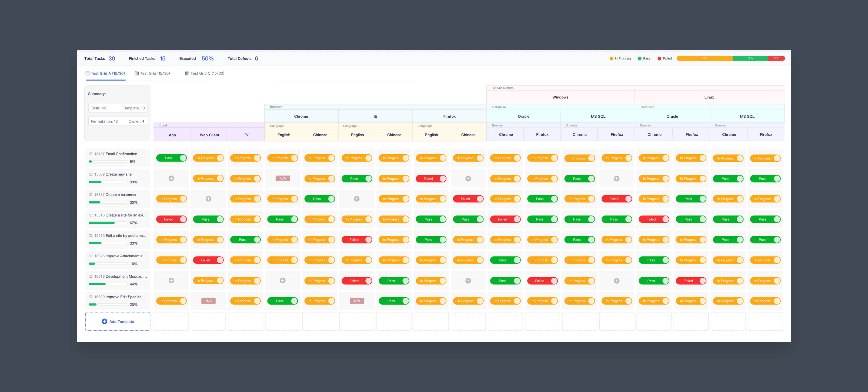The image size is (868, 392).
Task: Click Task: 110 summary field
Action: 98,108
